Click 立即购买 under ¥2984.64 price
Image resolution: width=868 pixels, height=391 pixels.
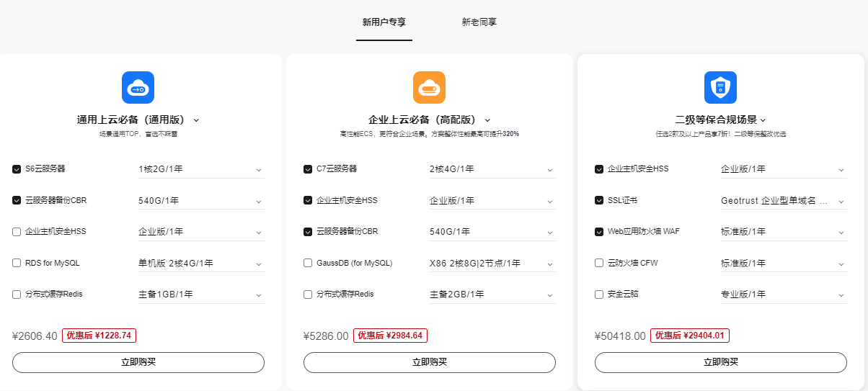point(430,362)
